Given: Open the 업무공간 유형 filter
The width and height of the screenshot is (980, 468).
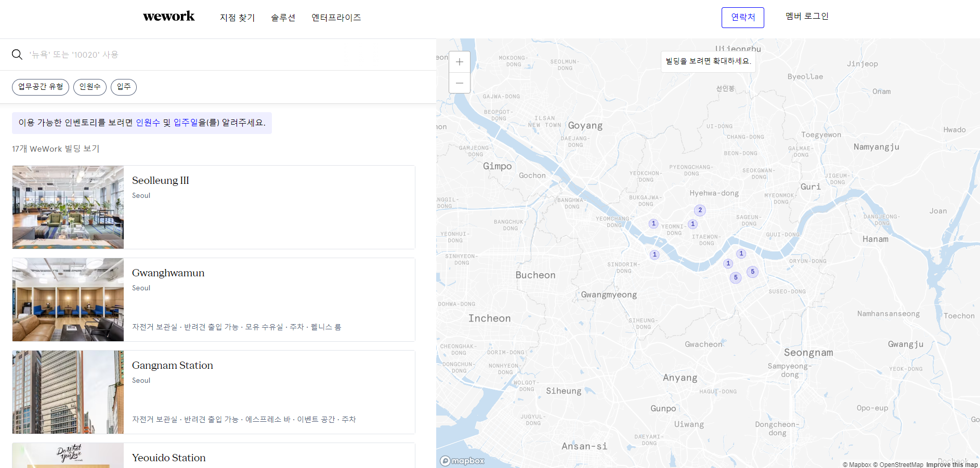Looking at the screenshot, I should [x=40, y=87].
